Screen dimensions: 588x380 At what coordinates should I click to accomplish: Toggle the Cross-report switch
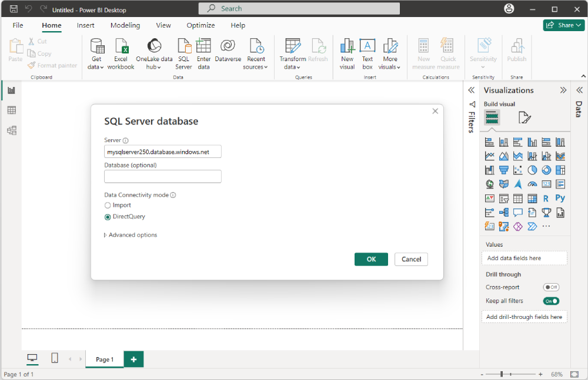[x=552, y=287]
